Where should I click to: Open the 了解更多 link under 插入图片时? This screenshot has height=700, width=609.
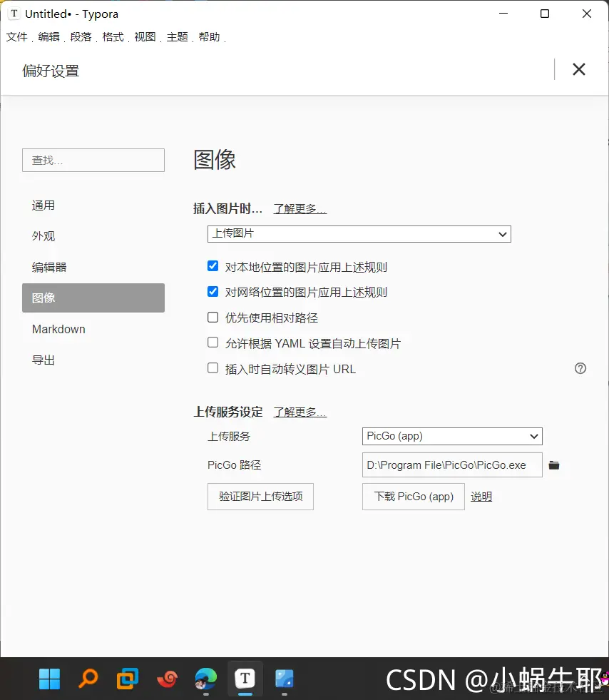pos(300,208)
